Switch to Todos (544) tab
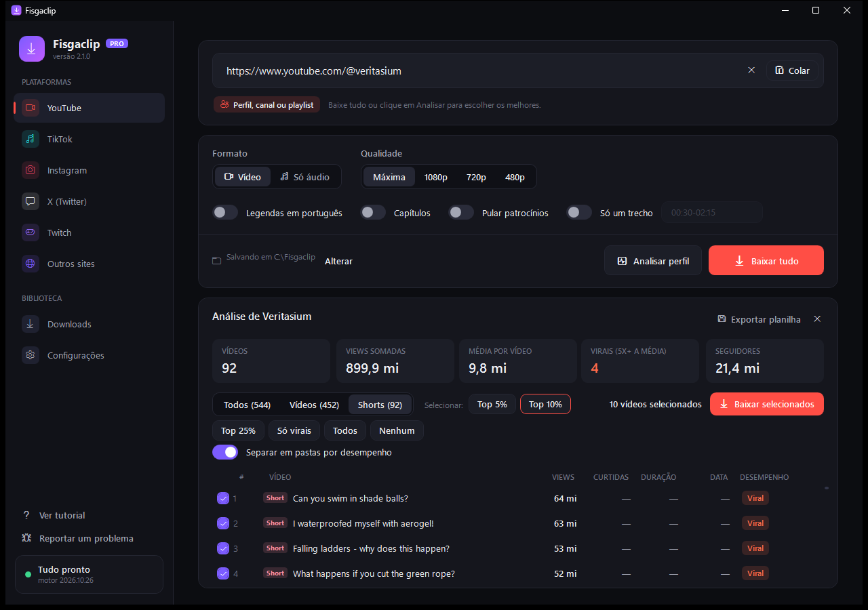Viewport: 868px width, 610px height. point(248,405)
